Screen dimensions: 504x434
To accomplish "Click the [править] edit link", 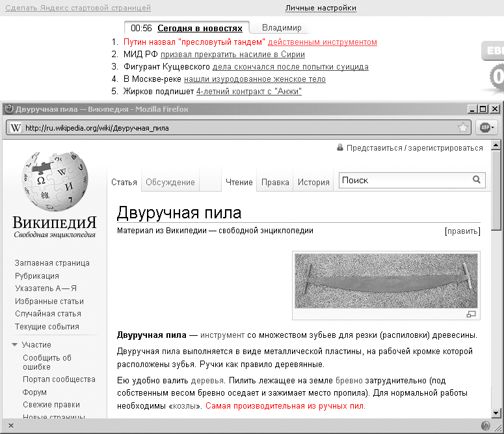I will tap(462, 231).
